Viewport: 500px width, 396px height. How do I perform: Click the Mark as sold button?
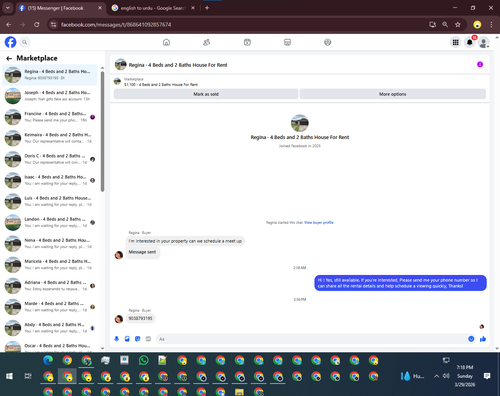tap(206, 94)
